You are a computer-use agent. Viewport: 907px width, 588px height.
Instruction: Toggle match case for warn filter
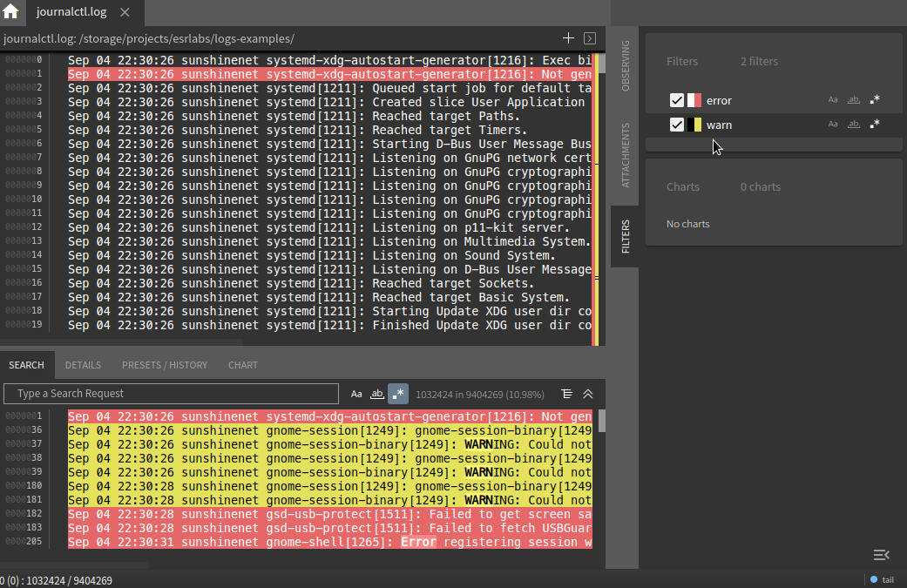(x=833, y=124)
